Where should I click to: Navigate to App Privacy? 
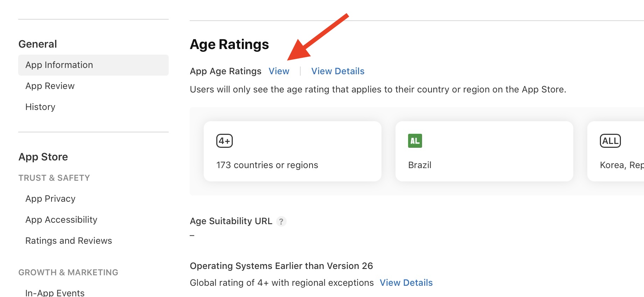pyautogui.click(x=50, y=199)
